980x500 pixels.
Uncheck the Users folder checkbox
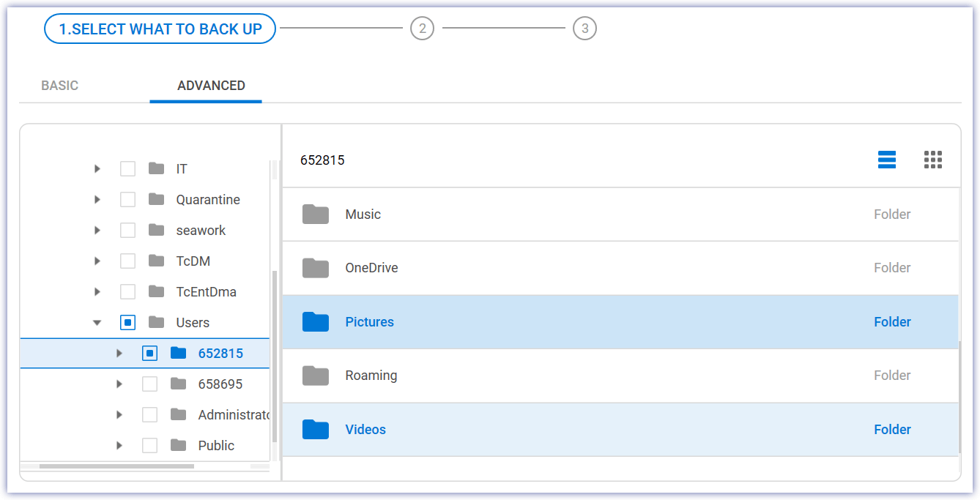click(x=127, y=322)
